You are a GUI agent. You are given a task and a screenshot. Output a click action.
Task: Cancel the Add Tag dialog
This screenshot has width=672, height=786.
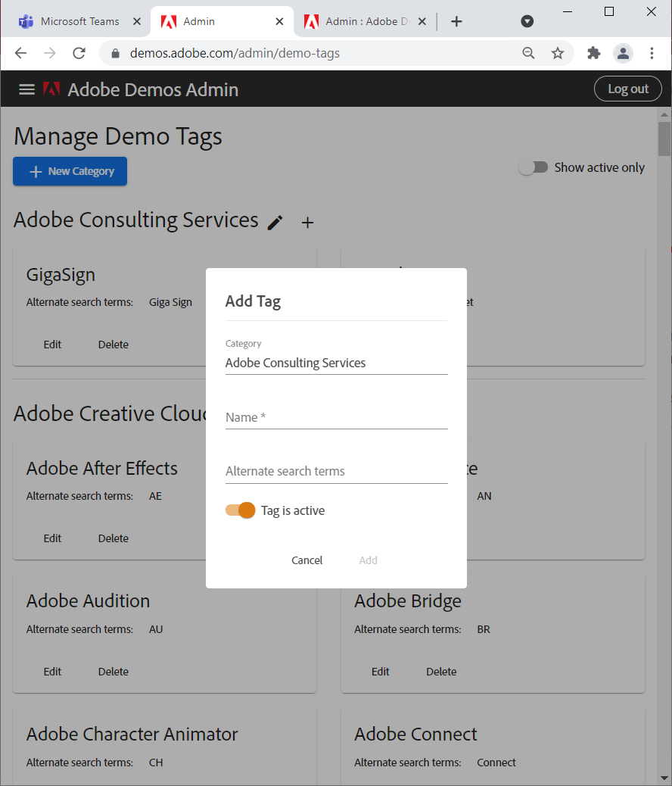pos(307,560)
